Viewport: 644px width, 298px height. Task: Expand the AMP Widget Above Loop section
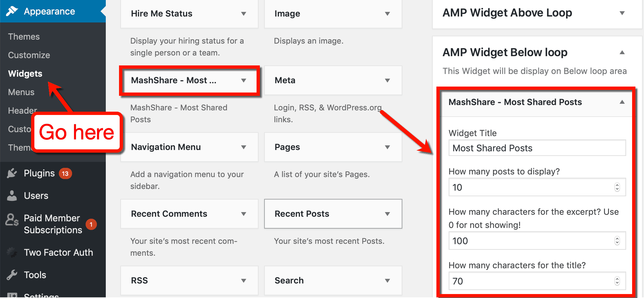[x=623, y=13]
